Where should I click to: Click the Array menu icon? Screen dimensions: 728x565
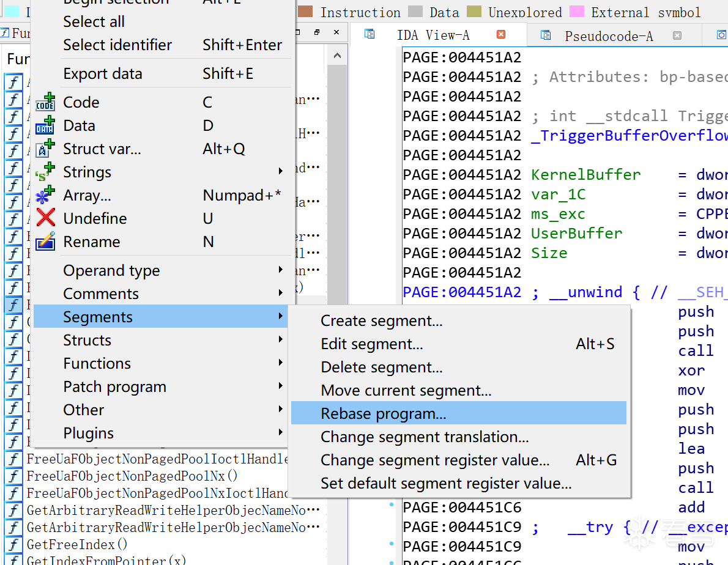[x=45, y=195]
